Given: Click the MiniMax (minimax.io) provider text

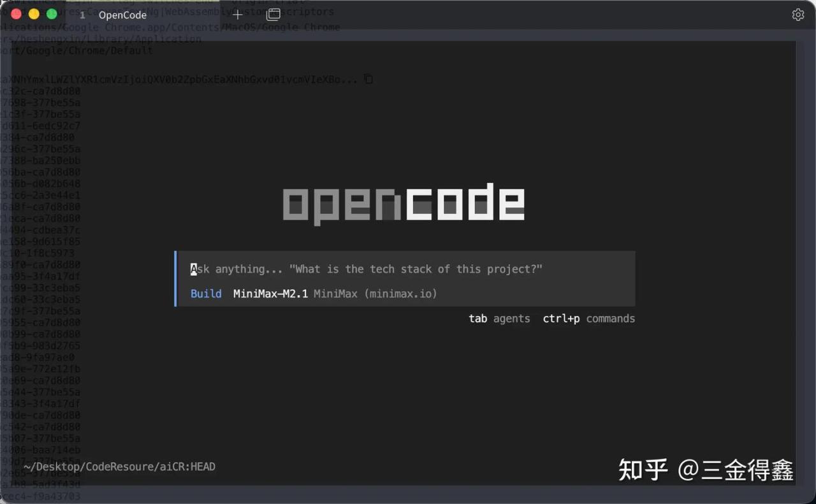Looking at the screenshot, I should tap(375, 294).
